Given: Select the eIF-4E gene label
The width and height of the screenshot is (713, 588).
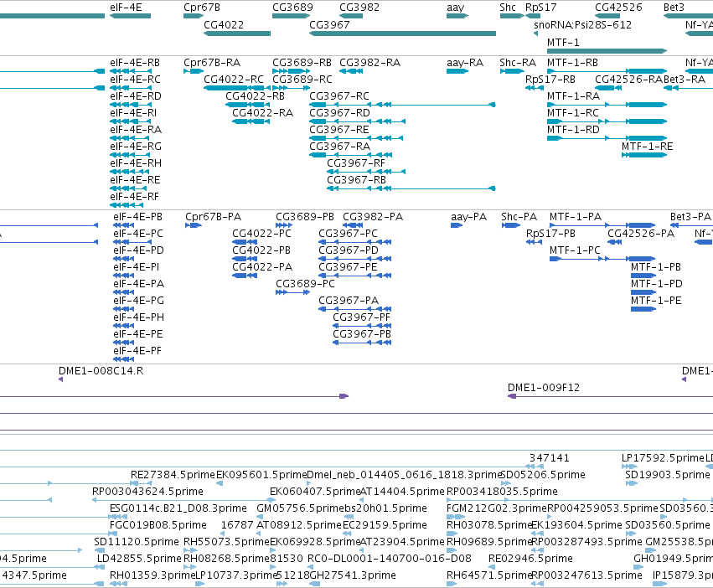Looking at the screenshot, I should [x=126, y=8].
